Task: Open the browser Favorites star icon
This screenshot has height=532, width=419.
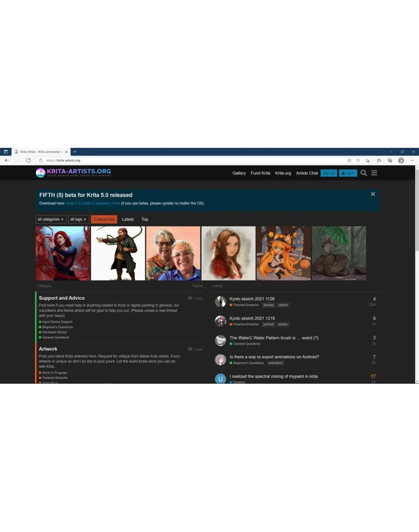Action: 379,160
